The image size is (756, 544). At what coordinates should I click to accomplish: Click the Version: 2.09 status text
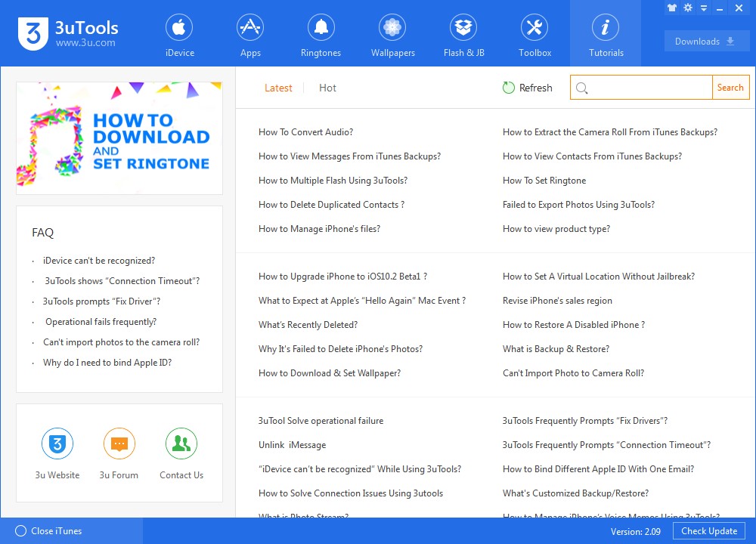(x=636, y=531)
